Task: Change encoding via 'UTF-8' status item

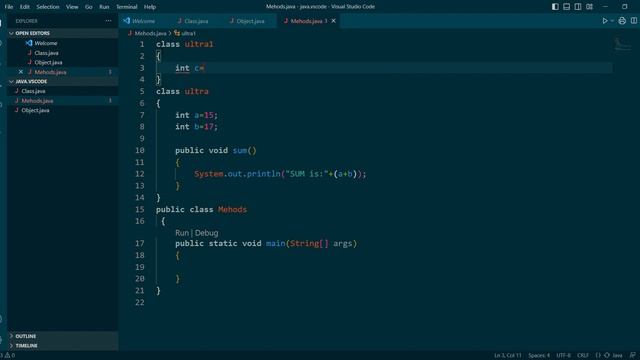Action: click(563, 355)
